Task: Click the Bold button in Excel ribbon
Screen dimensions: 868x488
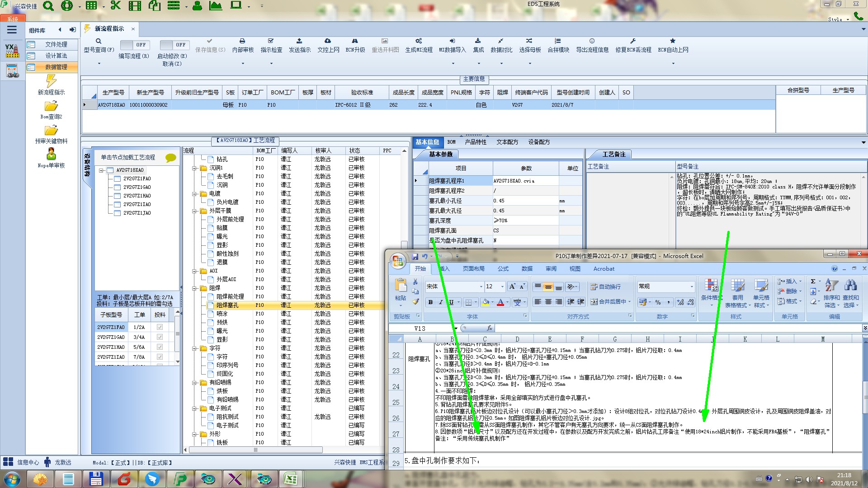Action: [431, 302]
